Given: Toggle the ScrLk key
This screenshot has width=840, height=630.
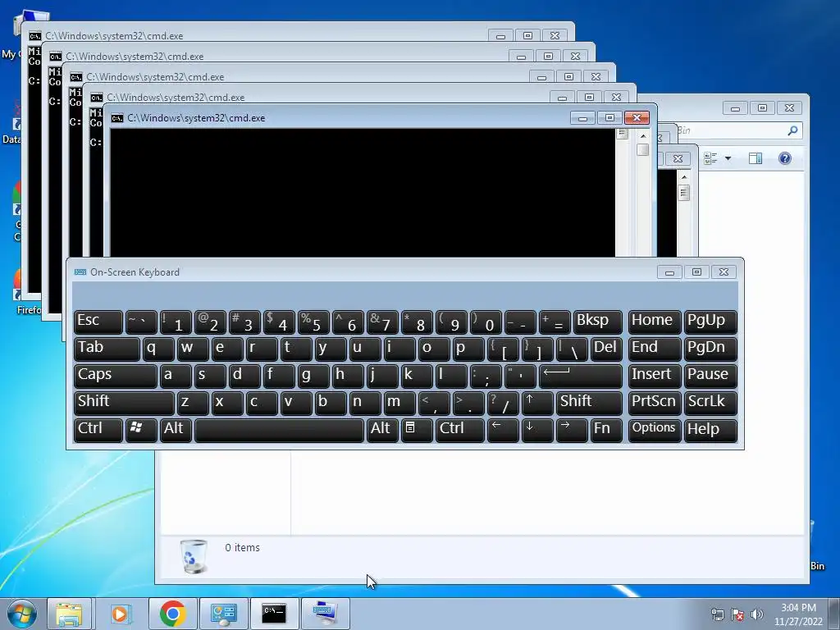Looking at the screenshot, I should click(x=710, y=404).
